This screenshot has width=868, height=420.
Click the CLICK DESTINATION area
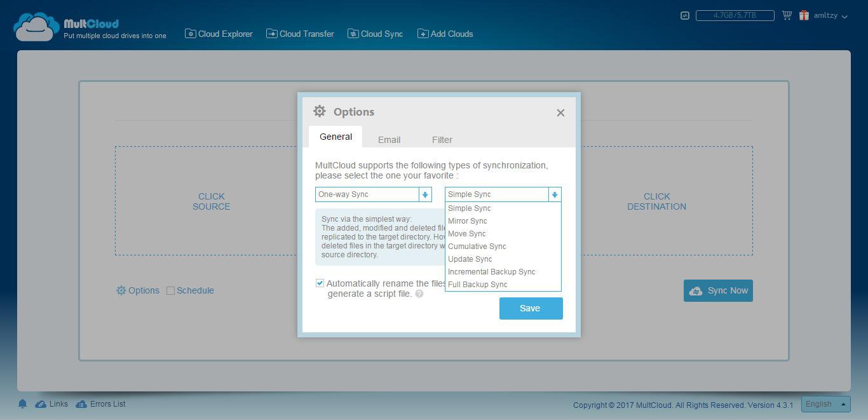[656, 201]
